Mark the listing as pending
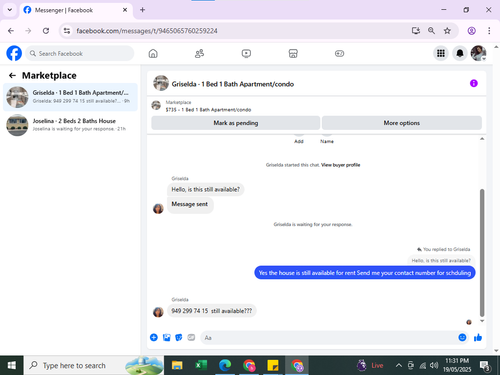500x375 pixels. tap(236, 123)
